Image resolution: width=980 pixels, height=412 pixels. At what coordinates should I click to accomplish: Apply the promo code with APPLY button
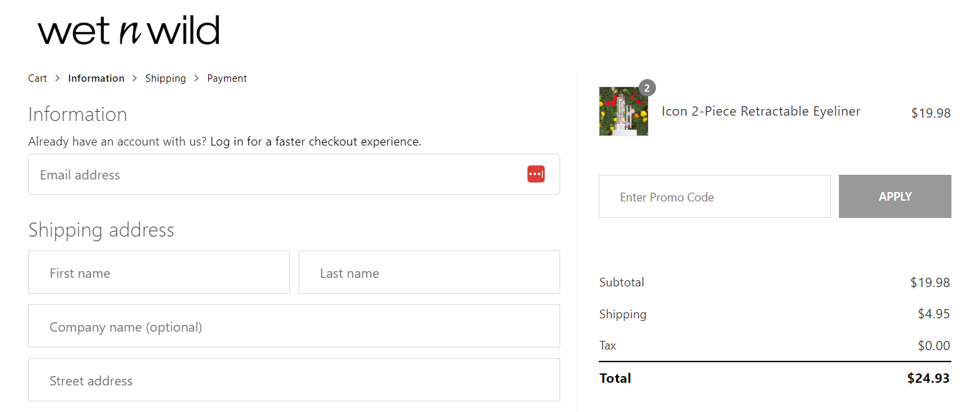pyautogui.click(x=895, y=197)
